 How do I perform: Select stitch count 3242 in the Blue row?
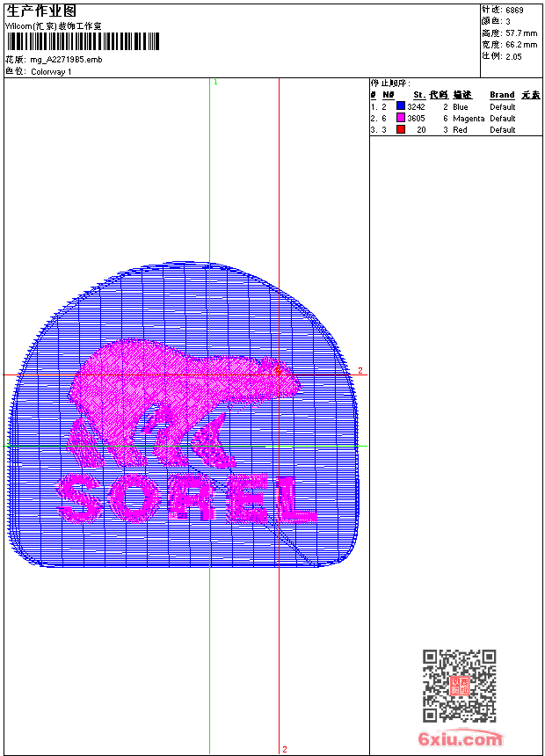click(417, 107)
